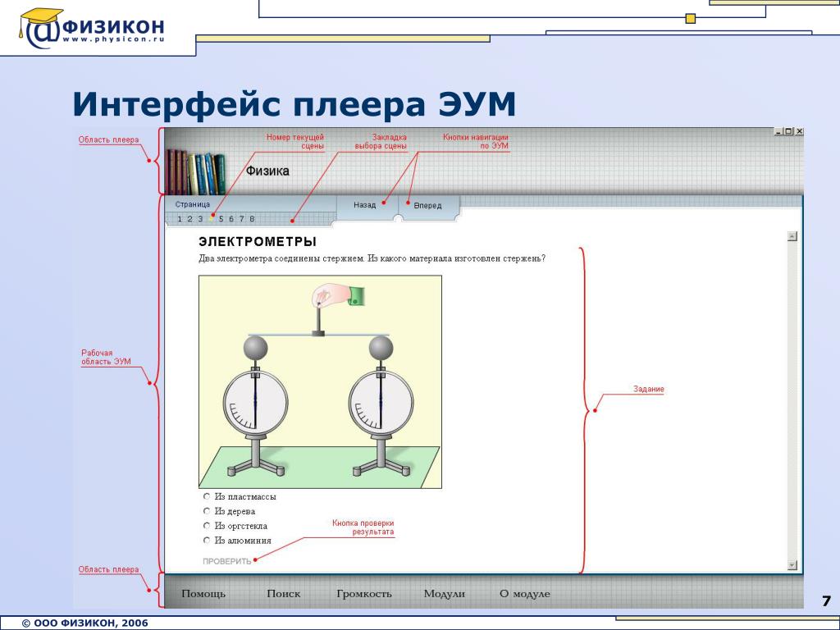Image resolution: width=840 pixels, height=630 pixels.
Task: Select the 'Из пластмассы' radio option
Action: click(207, 496)
